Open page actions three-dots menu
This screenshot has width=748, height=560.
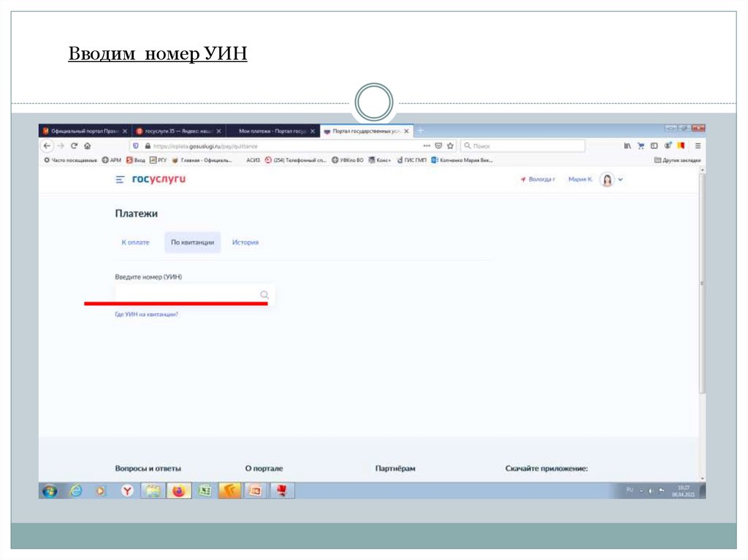[x=427, y=145]
